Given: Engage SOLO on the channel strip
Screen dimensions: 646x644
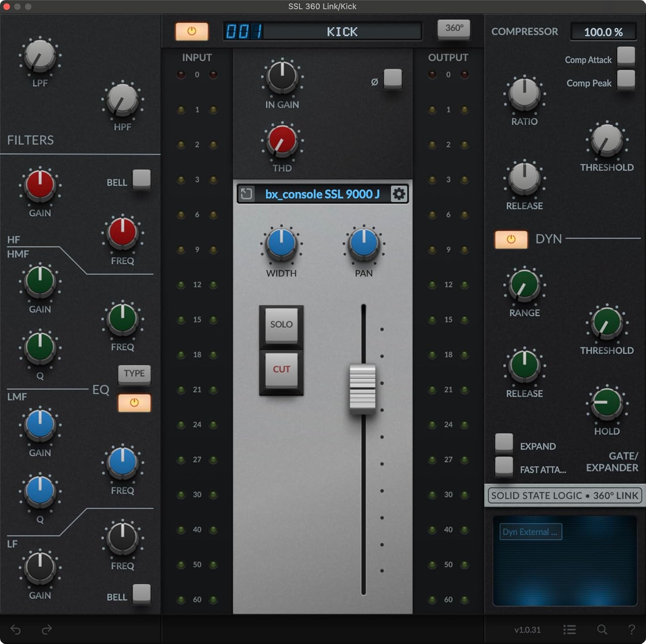Looking at the screenshot, I should point(281,325).
